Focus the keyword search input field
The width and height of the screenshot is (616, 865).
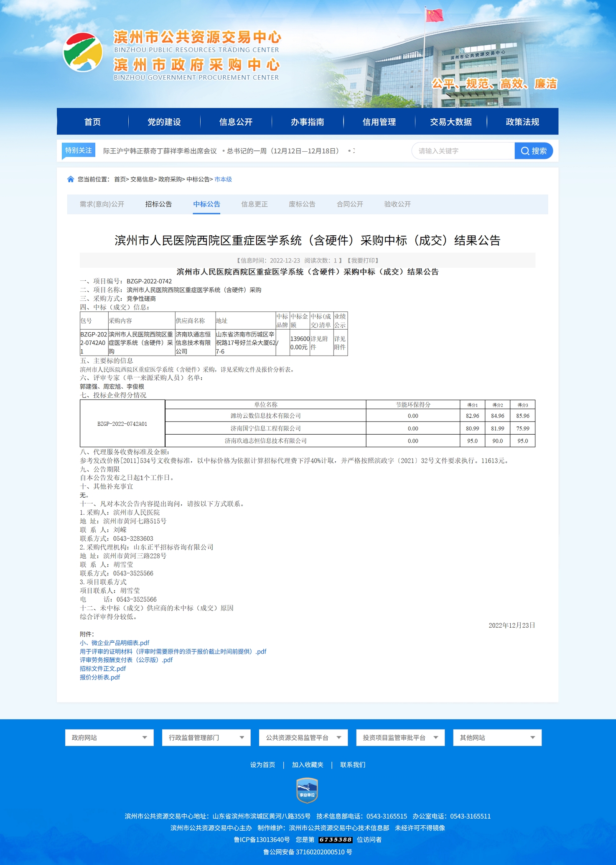coord(463,151)
